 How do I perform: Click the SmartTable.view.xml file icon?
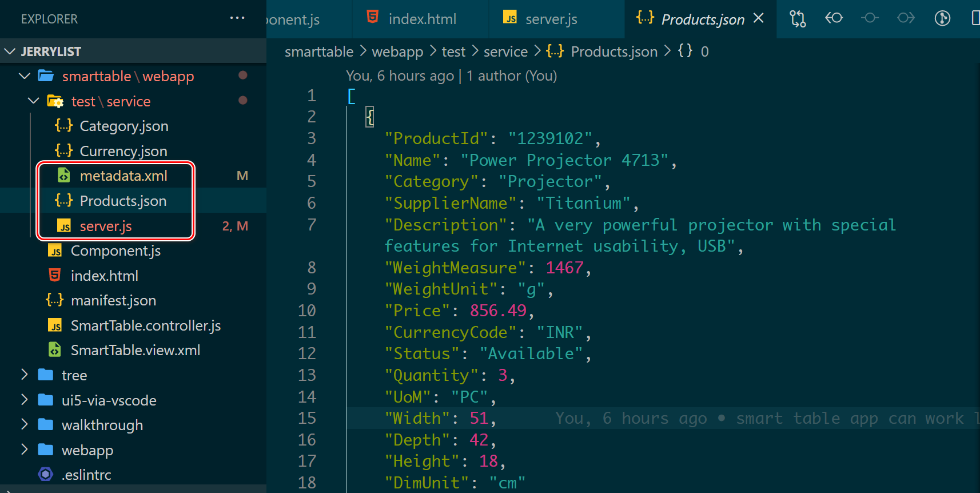(55, 349)
